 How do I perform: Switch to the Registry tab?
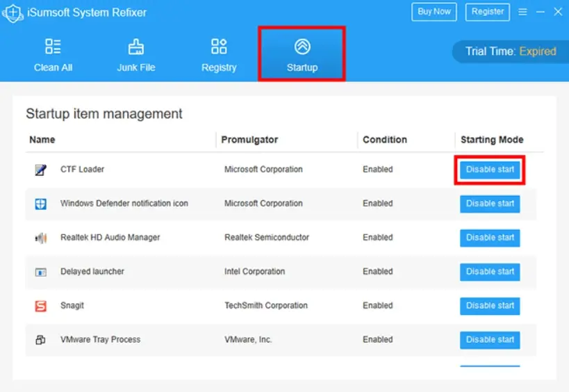(219, 55)
